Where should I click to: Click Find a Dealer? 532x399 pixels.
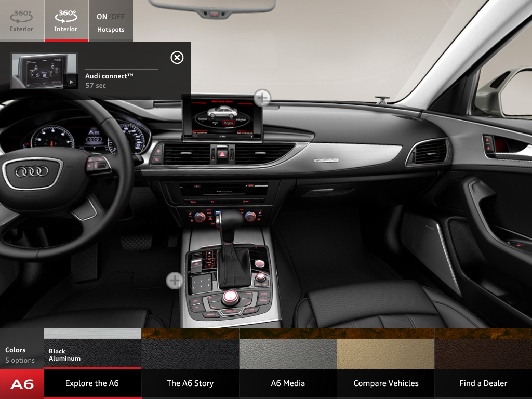coord(483,383)
